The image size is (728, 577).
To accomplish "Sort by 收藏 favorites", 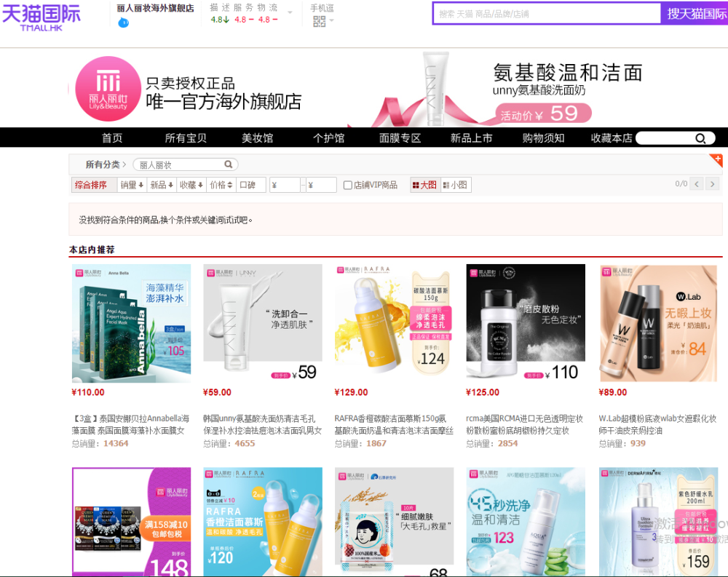I will [x=191, y=185].
